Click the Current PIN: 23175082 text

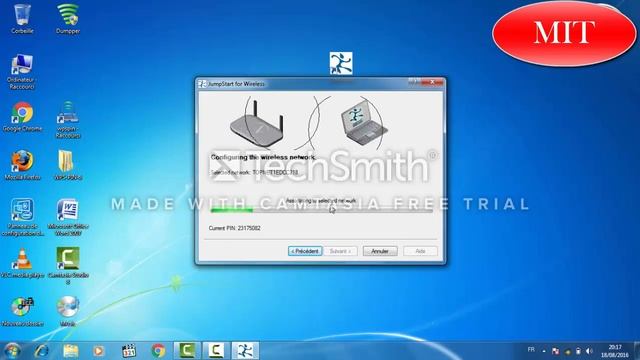point(234,228)
